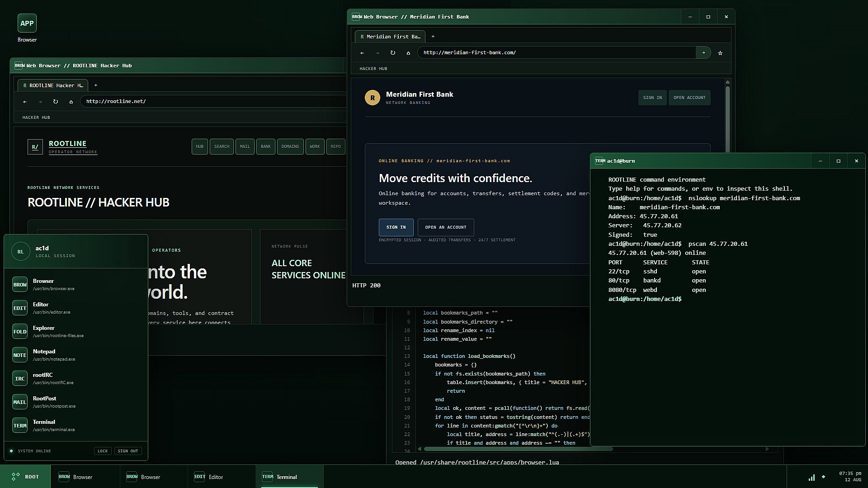
Task: Click LOCK in start menu footer
Action: point(103,451)
